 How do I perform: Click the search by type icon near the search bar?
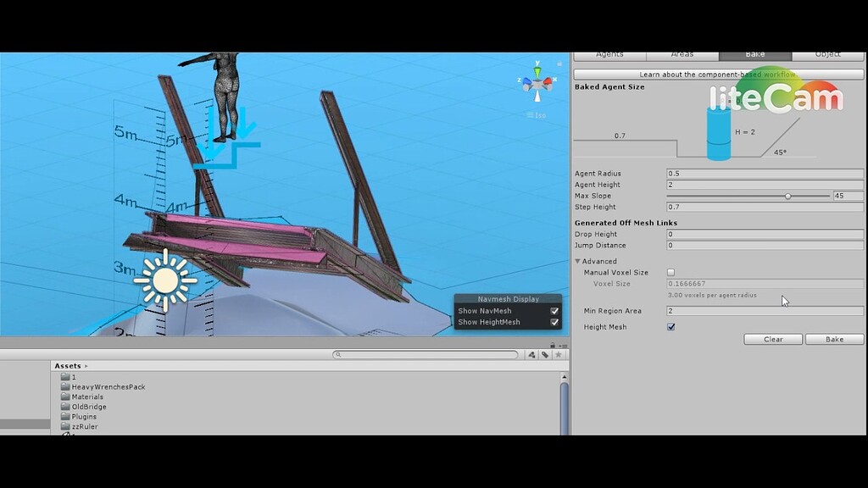(531, 355)
